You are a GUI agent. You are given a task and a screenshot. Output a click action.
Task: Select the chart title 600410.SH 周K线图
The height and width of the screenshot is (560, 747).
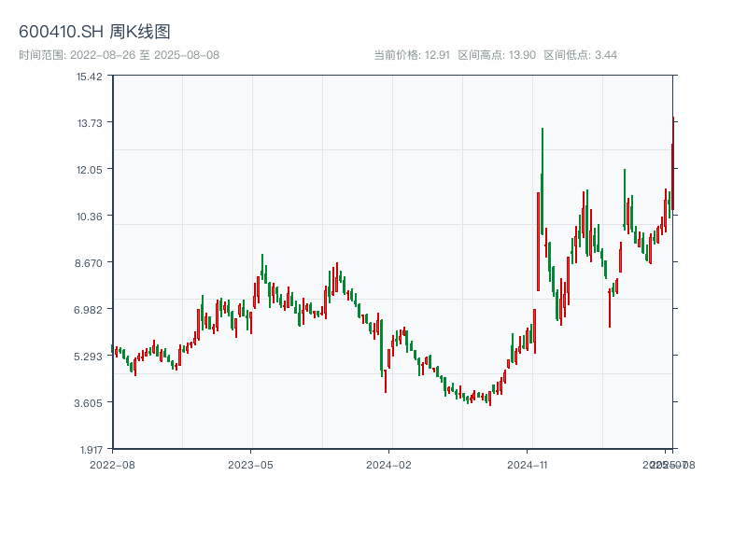point(94,32)
